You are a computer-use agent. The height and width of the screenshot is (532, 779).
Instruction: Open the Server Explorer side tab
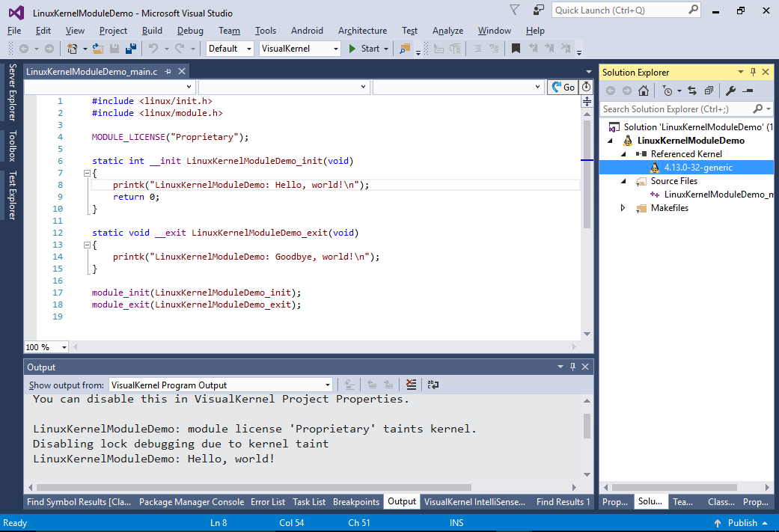pos(13,92)
